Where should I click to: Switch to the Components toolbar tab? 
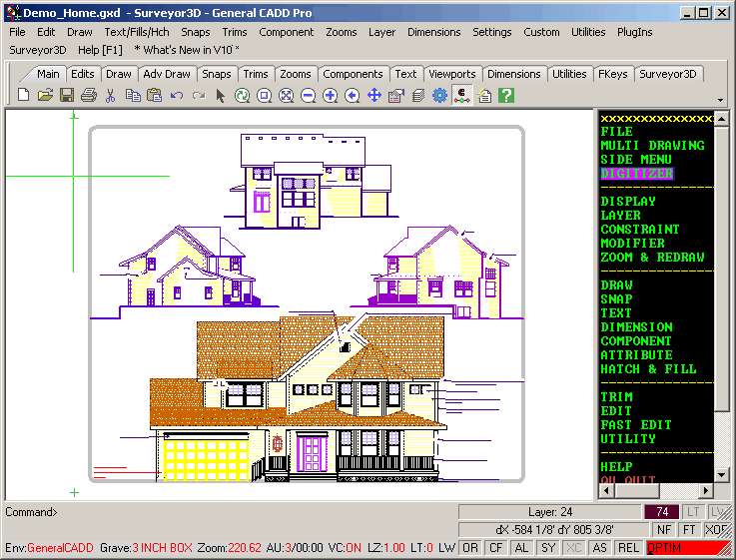coord(353,74)
